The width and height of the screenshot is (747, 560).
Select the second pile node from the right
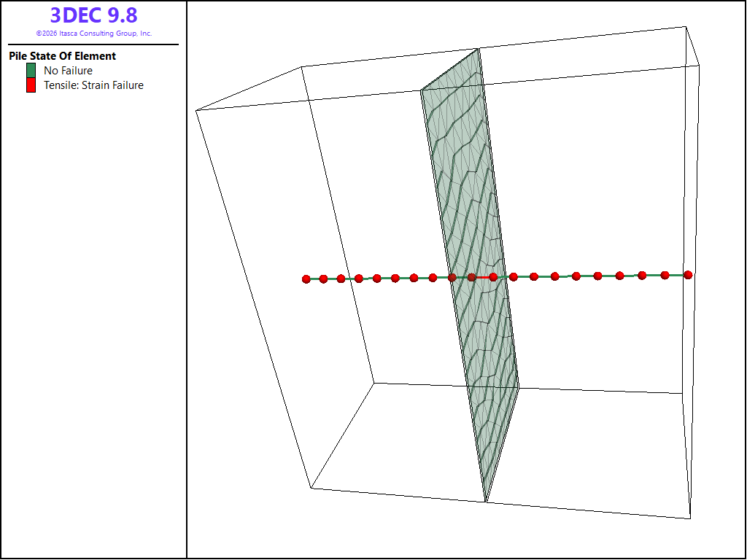[665, 275]
